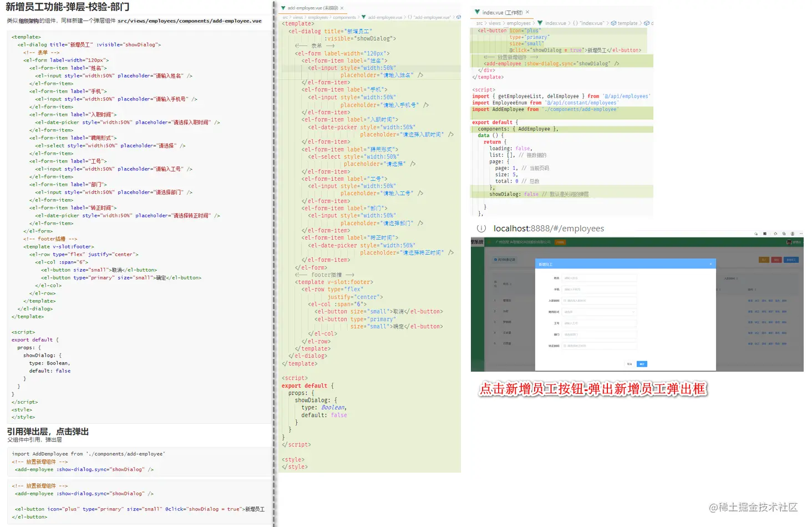Image resolution: width=812 pixels, height=527 pixels.
Task: Click the path 'src/views/employees/components/add-employee.vue'
Action: (190, 21)
